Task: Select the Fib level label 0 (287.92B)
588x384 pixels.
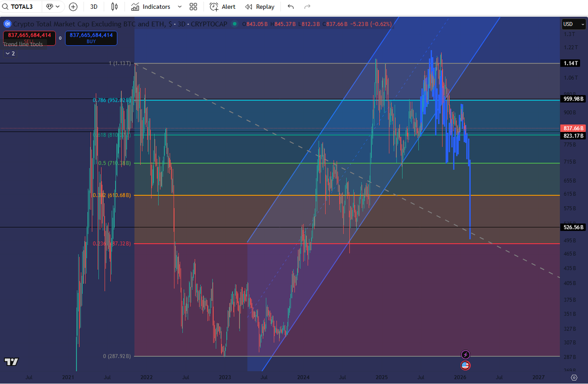Action: [x=118, y=356]
